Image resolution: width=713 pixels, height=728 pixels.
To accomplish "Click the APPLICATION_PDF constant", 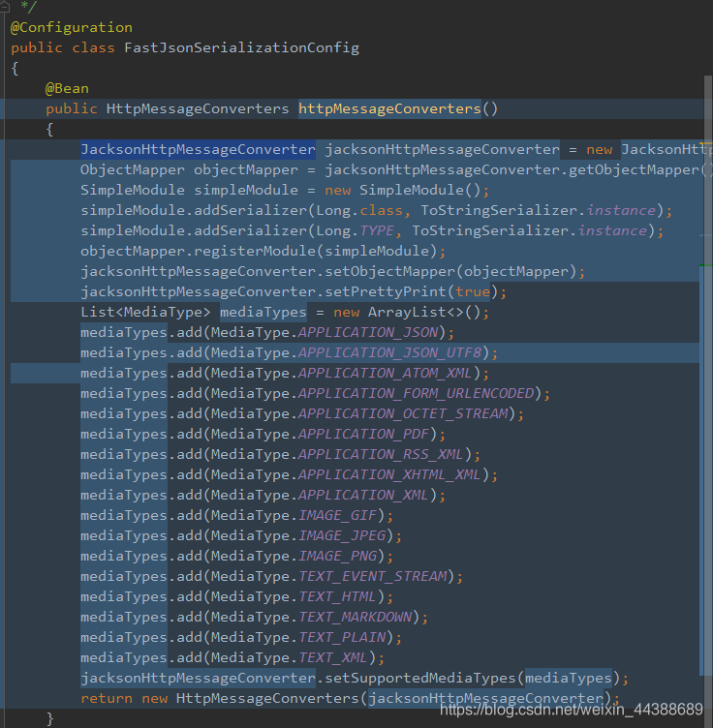I will 363,434.
